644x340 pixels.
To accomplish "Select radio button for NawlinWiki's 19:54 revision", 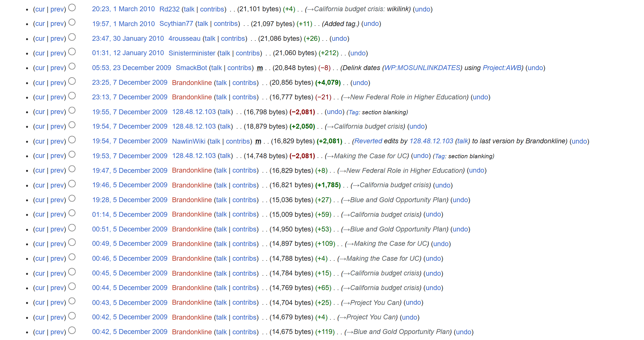I will [x=72, y=140].
